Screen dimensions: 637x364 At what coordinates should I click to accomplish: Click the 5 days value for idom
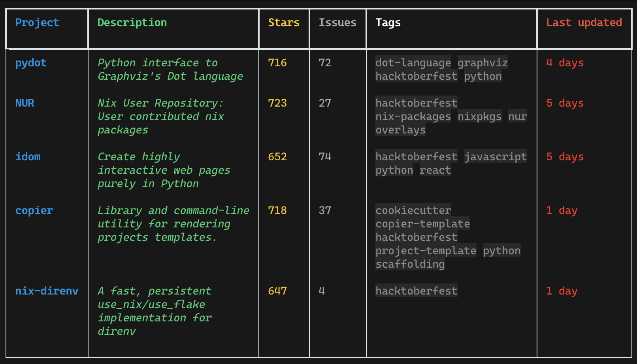(565, 157)
